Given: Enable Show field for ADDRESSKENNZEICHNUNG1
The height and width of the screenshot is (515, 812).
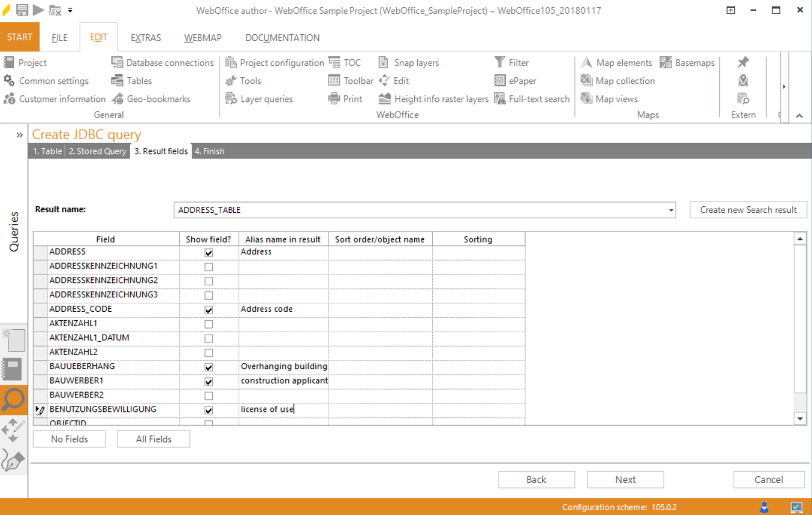Looking at the screenshot, I should [x=208, y=266].
